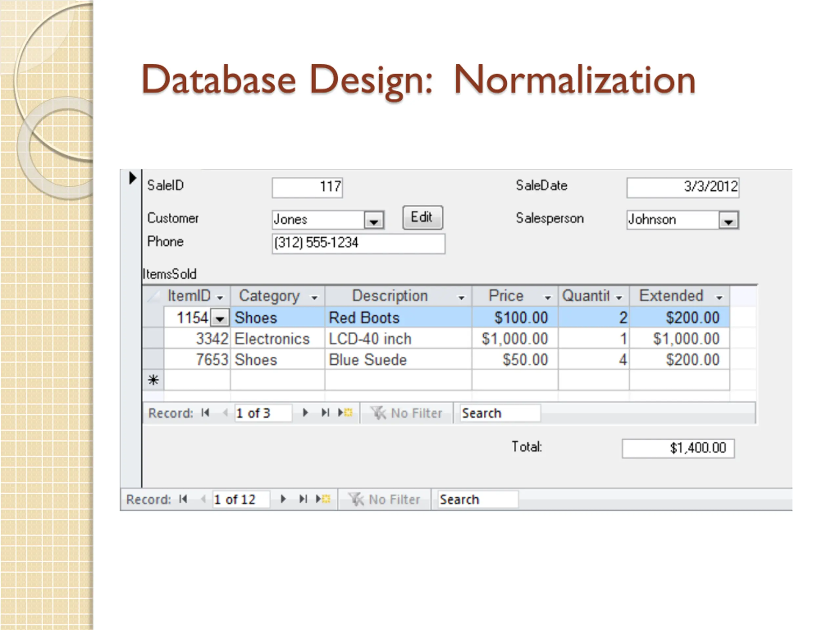Go to previous record in ItemsSold navigator
The height and width of the screenshot is (630, 840).
225,412
